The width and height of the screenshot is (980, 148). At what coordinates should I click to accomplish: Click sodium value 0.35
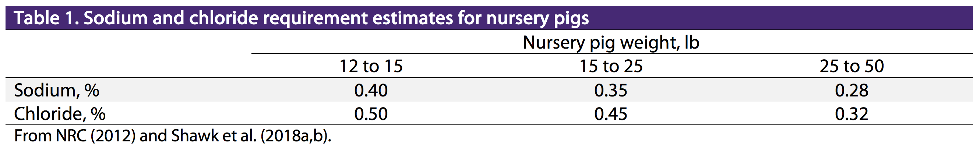[611, 91]
